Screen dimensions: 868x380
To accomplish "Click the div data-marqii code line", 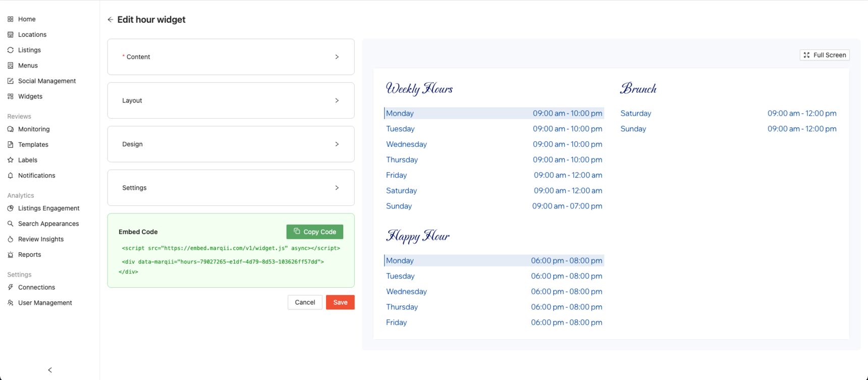I will pos(223,262).
